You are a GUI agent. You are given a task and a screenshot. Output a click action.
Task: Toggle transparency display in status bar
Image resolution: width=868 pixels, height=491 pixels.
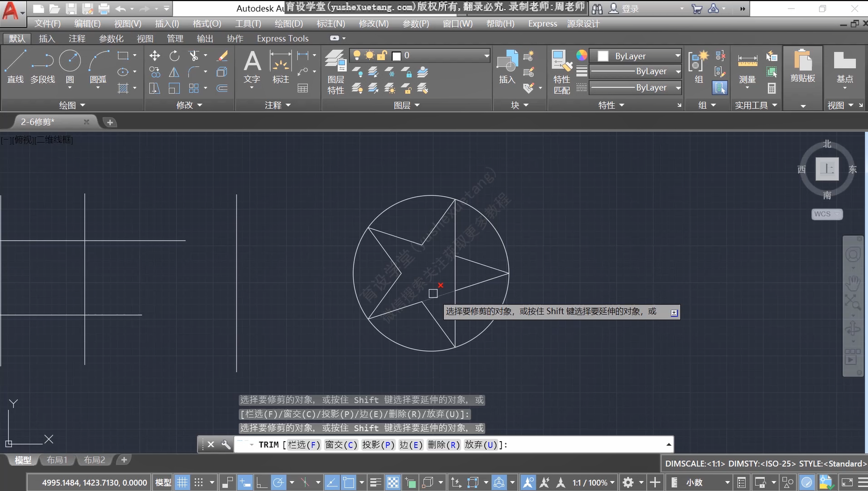393,482
